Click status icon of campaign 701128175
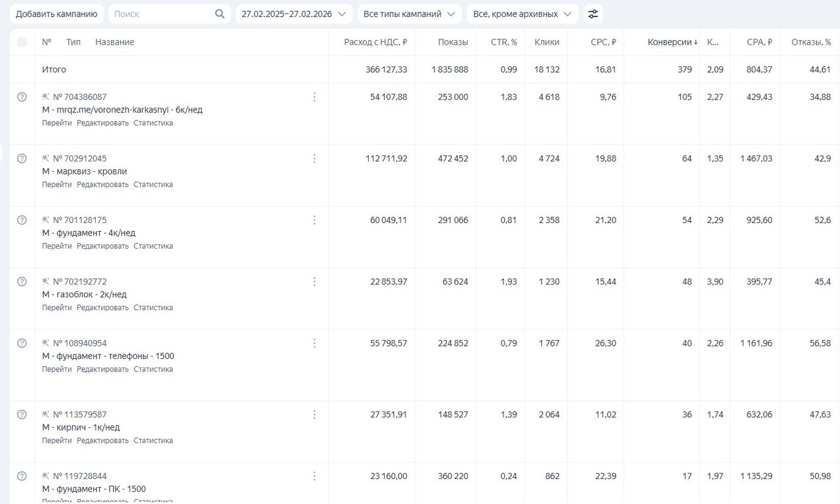The width and height of the screenshot is (840, 504). 22,220
